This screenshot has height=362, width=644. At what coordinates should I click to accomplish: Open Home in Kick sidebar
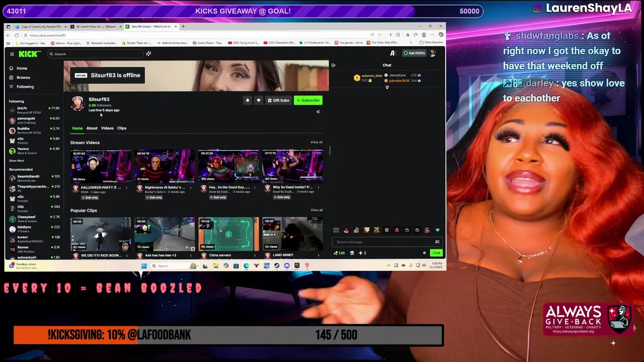pos(18,68)
